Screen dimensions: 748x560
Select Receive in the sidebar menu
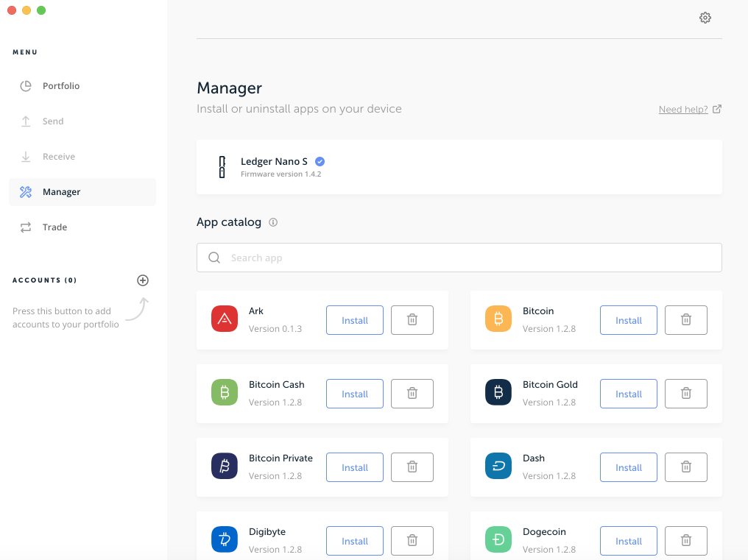pyautogui.click(x=82, y=157)
